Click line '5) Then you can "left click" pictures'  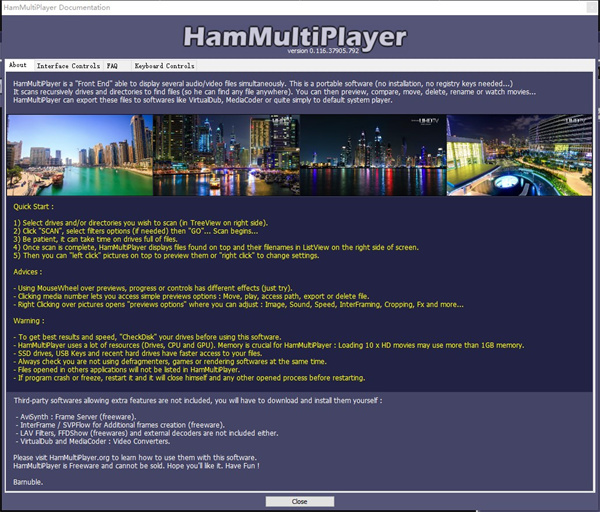coord(166,255)
